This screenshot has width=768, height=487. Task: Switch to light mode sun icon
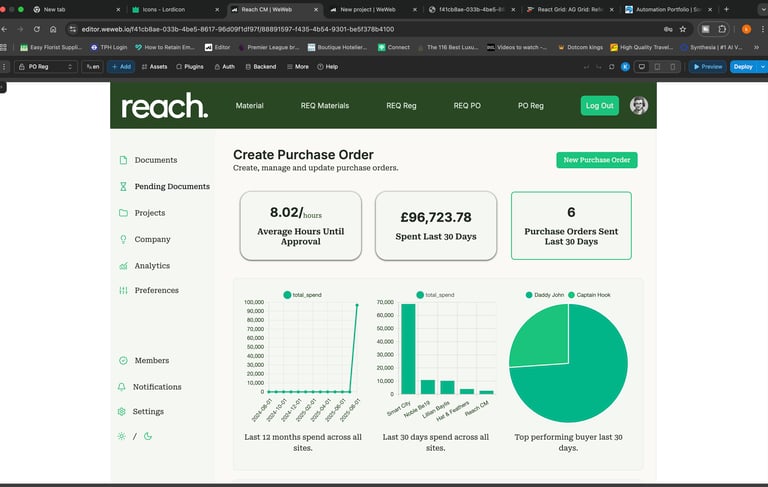pyautogui.click(x=121, y=436)
